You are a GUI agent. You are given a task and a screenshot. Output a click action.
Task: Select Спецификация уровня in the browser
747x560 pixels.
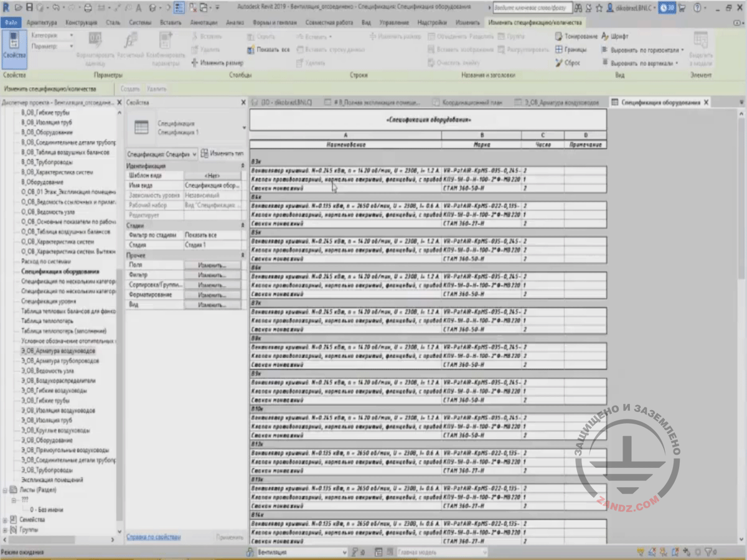pos(49,302)
